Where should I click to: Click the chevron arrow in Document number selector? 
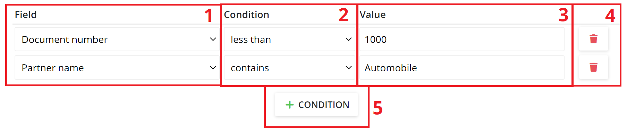213,39
